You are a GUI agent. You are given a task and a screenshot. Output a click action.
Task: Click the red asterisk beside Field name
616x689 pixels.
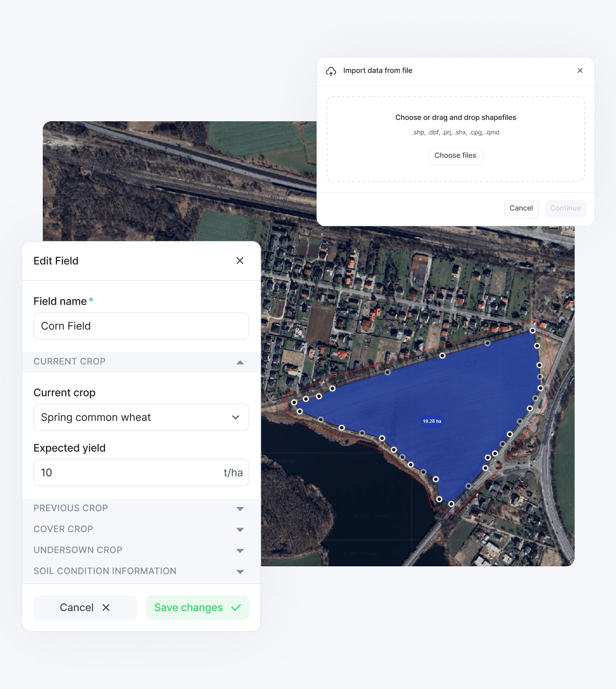[91, 299]
